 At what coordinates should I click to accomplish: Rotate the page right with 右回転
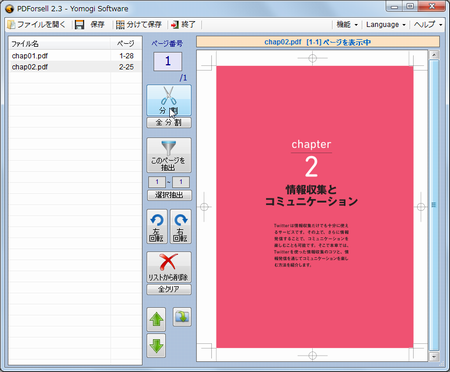coord(180,226)
